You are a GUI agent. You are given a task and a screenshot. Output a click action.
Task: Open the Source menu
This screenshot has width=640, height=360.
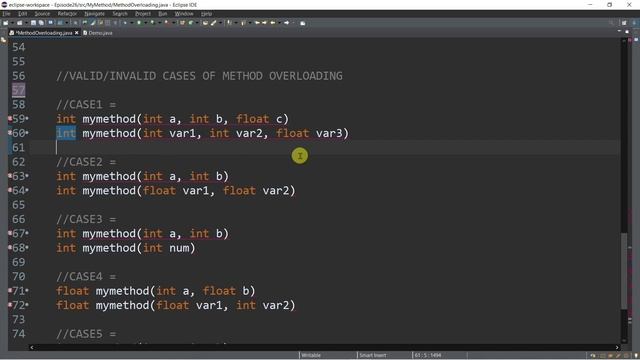(x=42, y=13)
